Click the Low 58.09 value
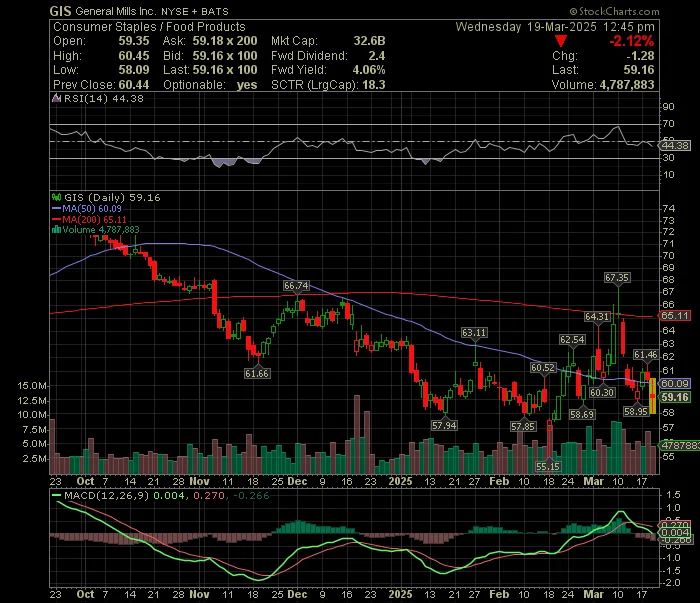700x603 pixels. [x=133, y=70]
